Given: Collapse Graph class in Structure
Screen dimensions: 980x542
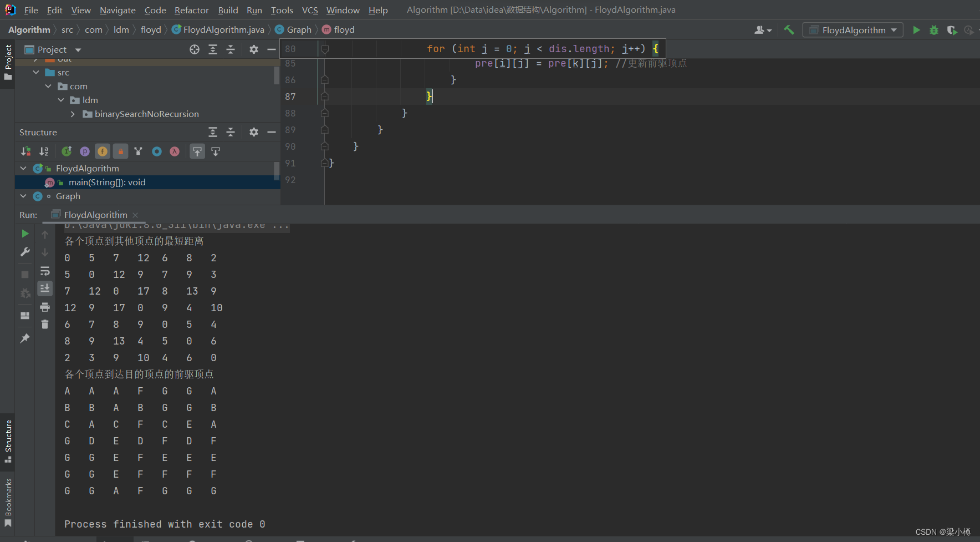Looking at the screenshot, I should 23,196.
